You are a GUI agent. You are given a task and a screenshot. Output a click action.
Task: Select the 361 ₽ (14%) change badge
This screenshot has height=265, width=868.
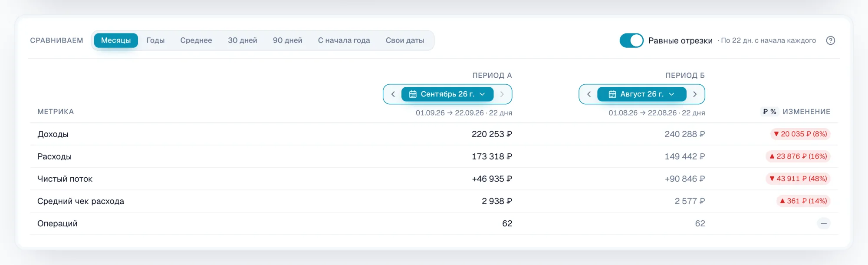pos(803,201)
